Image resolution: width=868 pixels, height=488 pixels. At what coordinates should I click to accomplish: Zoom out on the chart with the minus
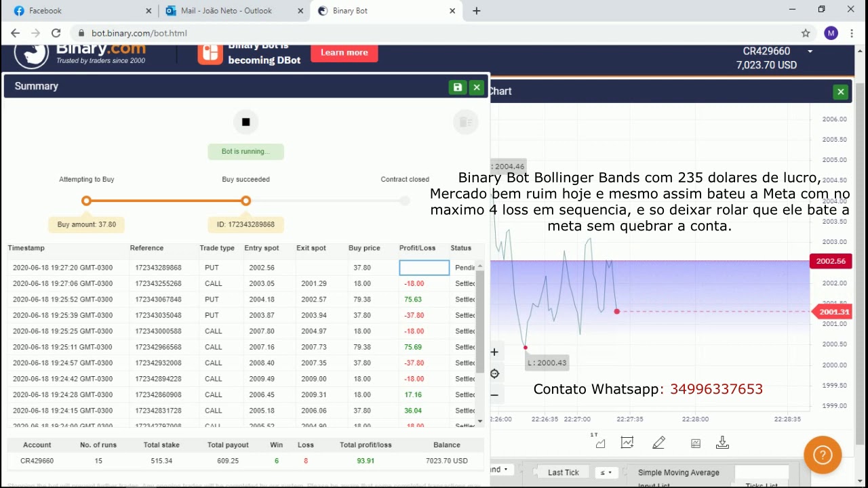coord(494,395)
